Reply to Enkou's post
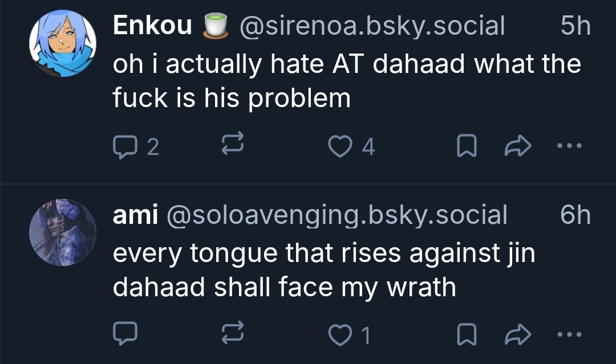Screen dimensions: 616x364 tap(124, 147)
